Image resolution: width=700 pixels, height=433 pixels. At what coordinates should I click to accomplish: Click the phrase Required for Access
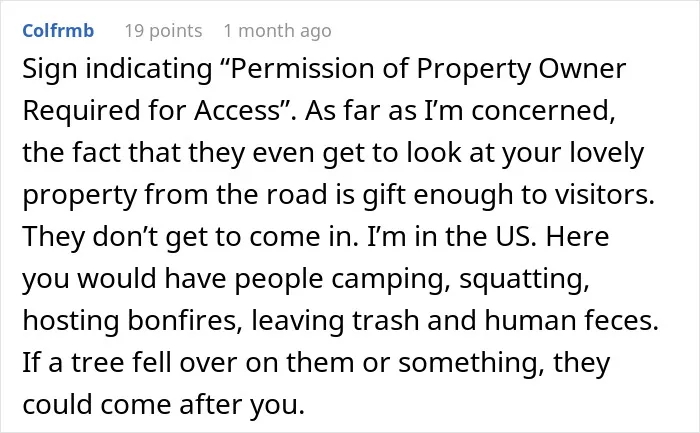pos(151,110)
